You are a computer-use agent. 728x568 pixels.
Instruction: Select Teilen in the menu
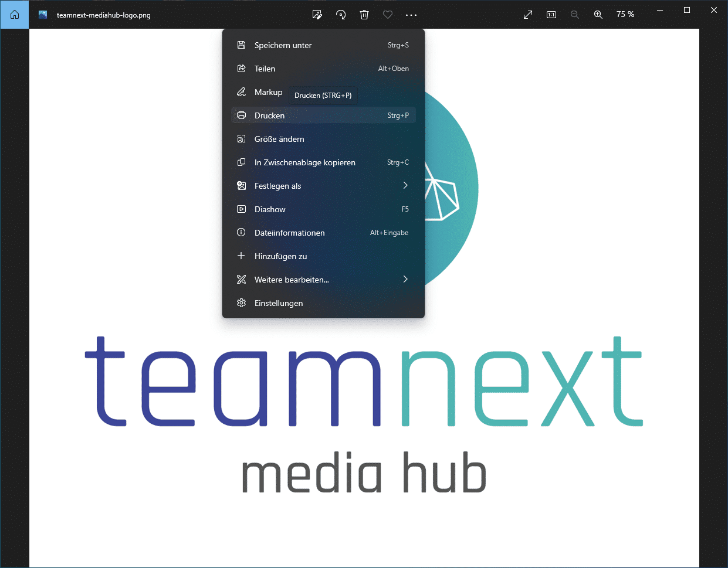[323, 69]
